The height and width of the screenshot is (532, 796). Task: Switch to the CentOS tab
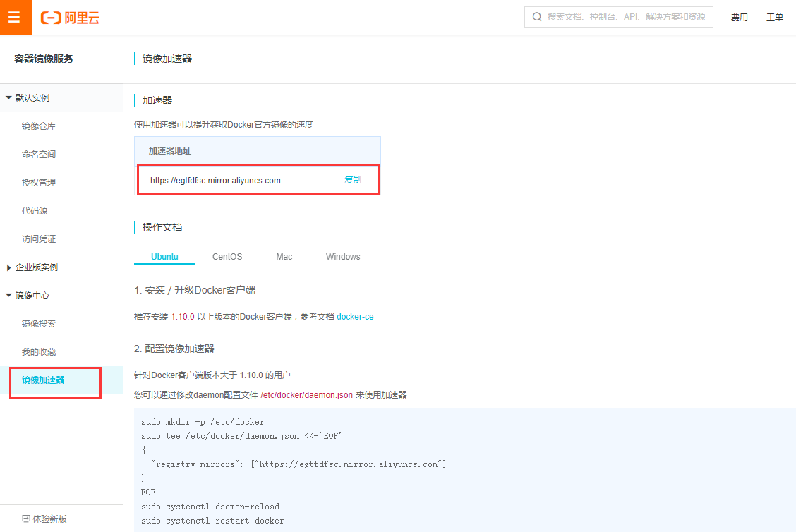[x=227, y=256]
